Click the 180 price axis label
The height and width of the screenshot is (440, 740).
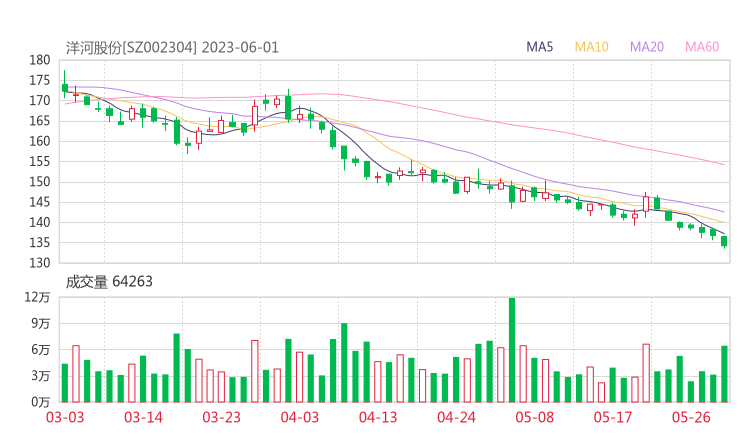(x=40, y=60)
